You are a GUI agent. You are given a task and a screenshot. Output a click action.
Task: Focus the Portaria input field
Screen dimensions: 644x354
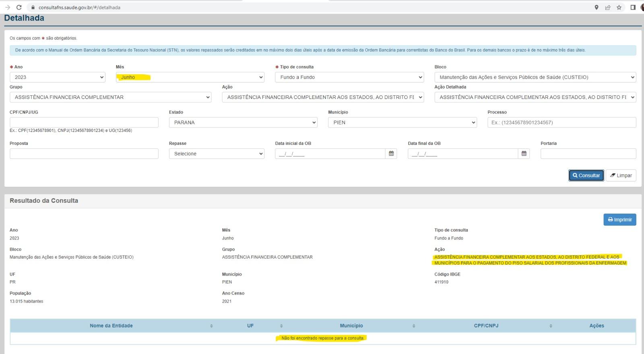(x=588, y=154)
